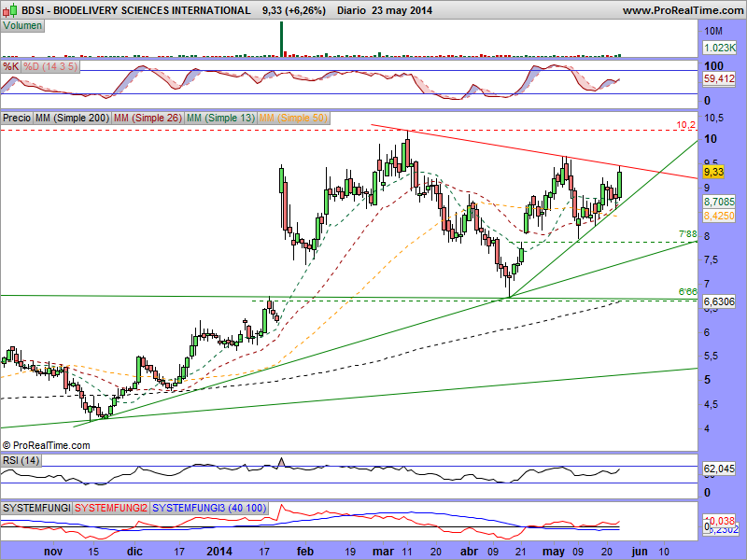Click the 23 may 2014 date in the header
Screen dimensions: 747x560
click(402, 10)
